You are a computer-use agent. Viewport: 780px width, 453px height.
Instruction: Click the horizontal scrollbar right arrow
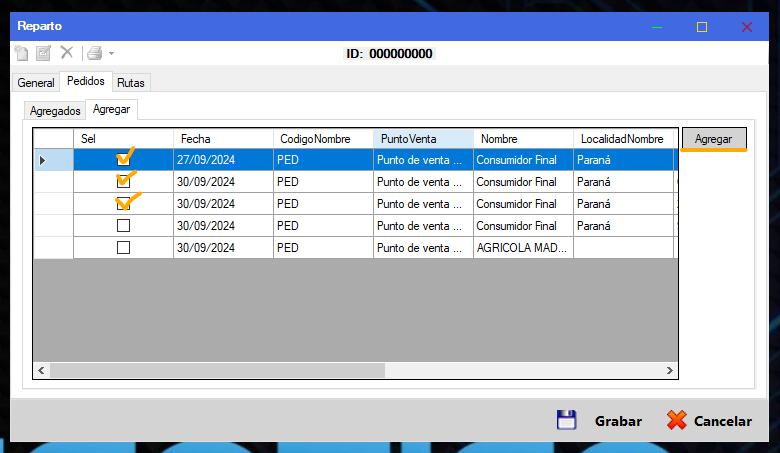[x=670, y=370]
